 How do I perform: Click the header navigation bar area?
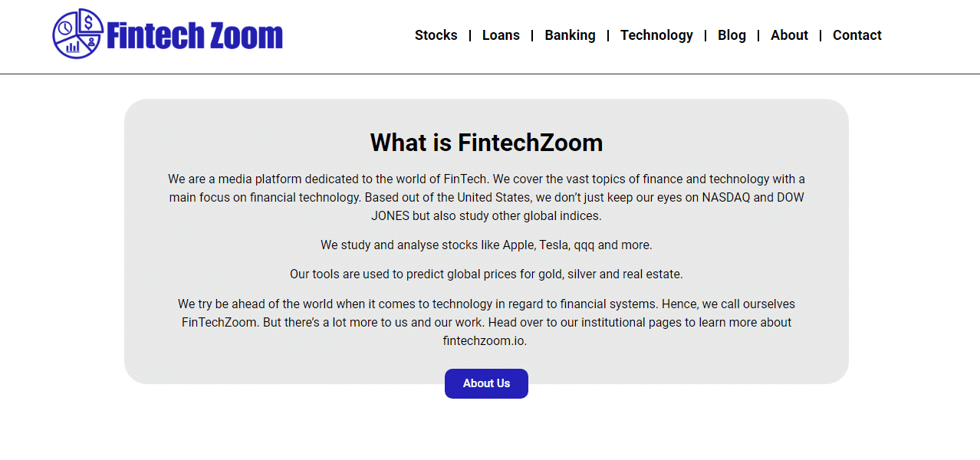[490, 36]
